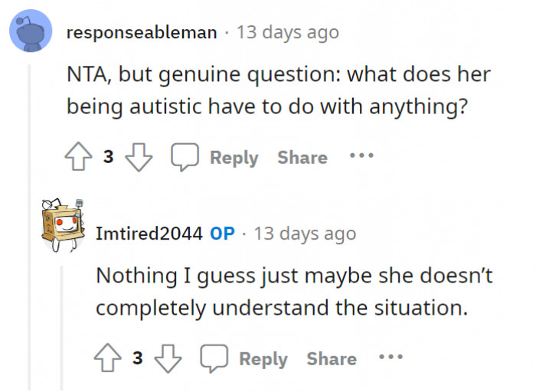Reply to Imtired2044's comment
The width and height of the screenshot is (536, 392).
point(263,358)
